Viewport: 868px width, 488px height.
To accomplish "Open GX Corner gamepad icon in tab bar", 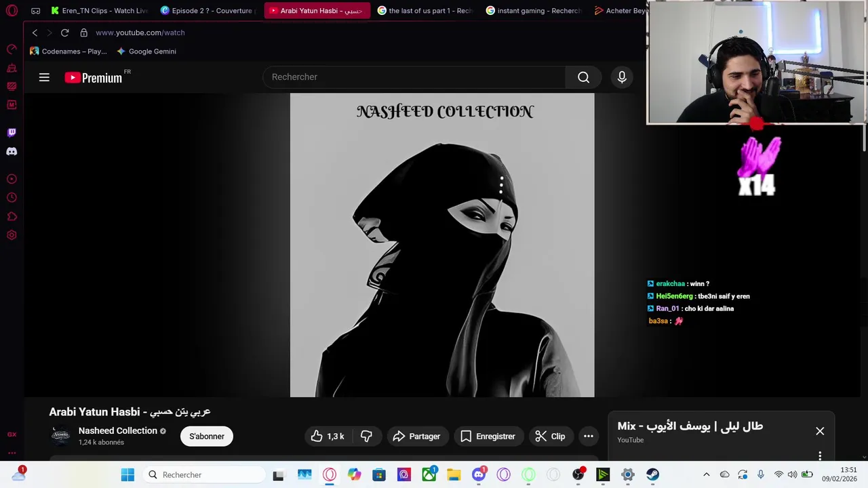I will pyautogui.click(x=35, y=11).
